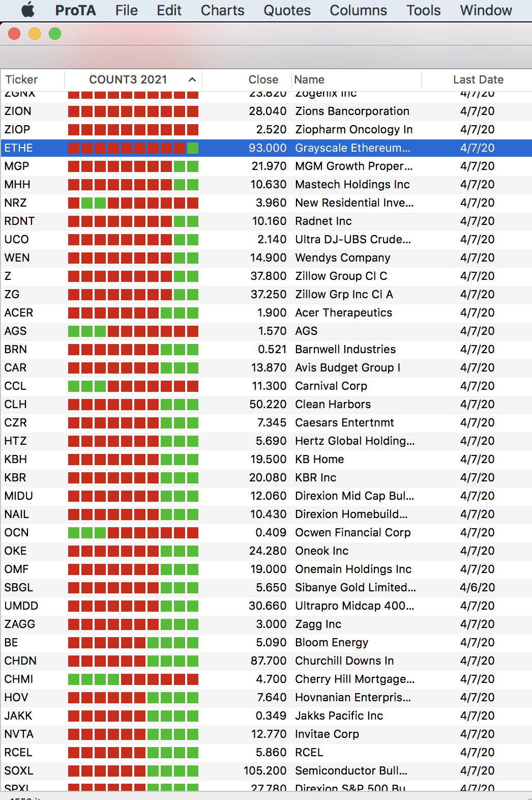
Task: Click the COUNT3 color bar for AGS
Action: [133, 331]
